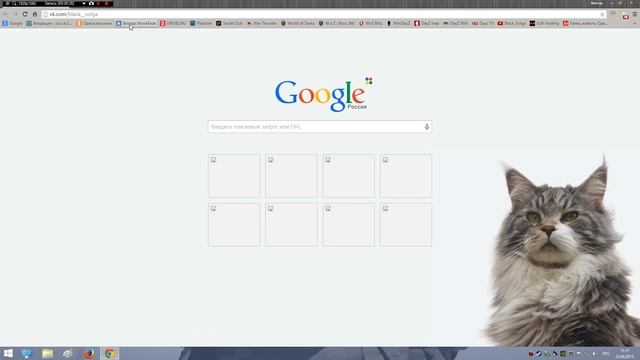
Task: Bookmark this page with the star icon
Action: [602, 14]
